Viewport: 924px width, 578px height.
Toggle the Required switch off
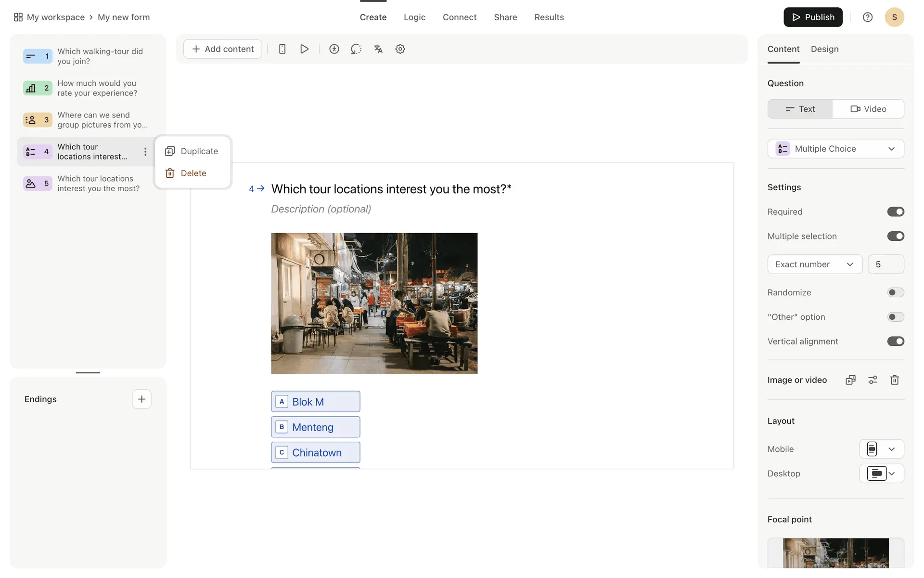click(896, 212)
